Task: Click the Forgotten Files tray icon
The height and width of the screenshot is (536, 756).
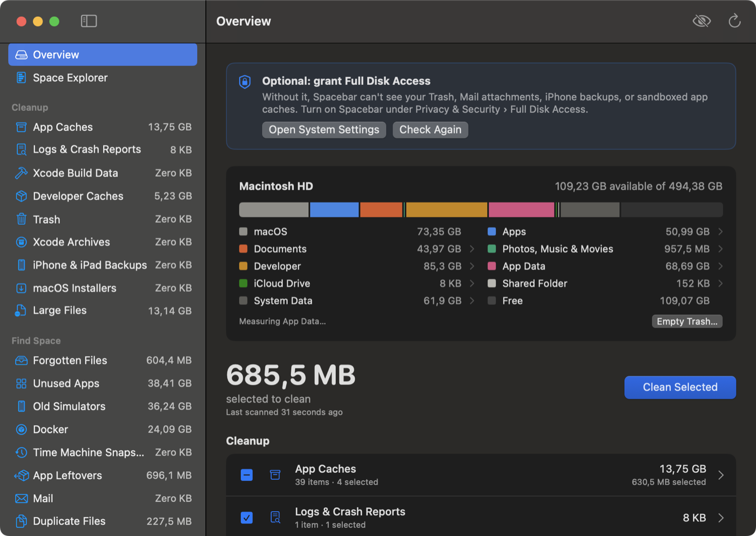Action: (x=21, y=360)
